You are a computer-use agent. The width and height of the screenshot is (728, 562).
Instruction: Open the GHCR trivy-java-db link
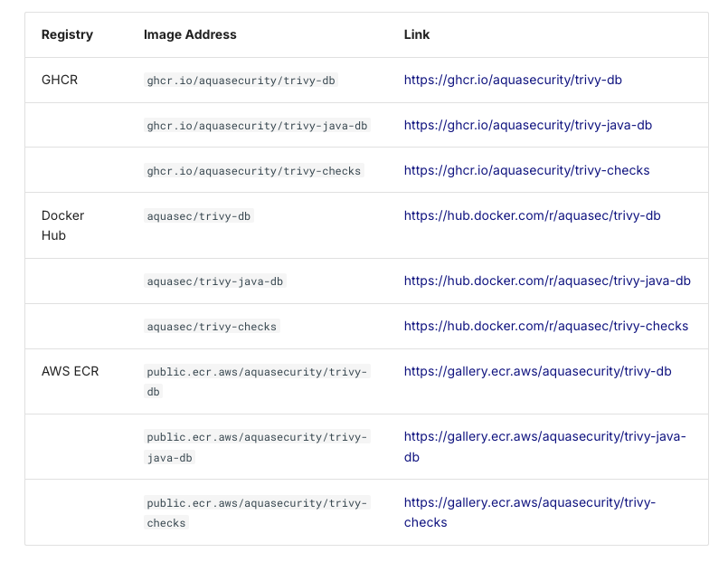pyautogui.click(x=527, y=125)
